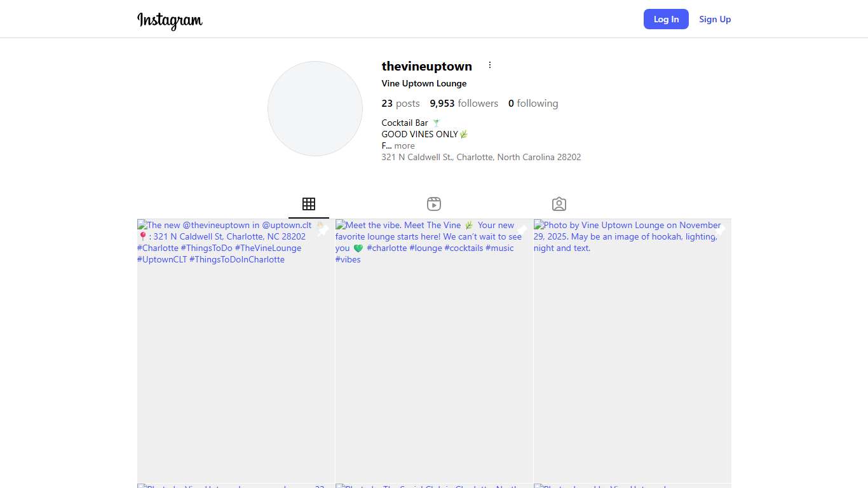Viewport: 868px width, 488px height.
Task: Open the Tagged photos tab icon
Action: [559, 204]
